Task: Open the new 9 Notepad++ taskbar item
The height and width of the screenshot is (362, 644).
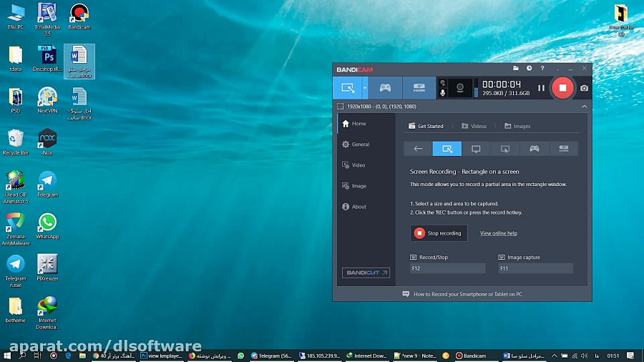Action: coord(415,356)
